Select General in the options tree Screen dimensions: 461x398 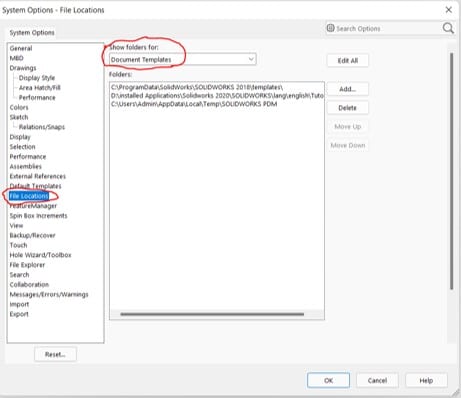point(21,48)
